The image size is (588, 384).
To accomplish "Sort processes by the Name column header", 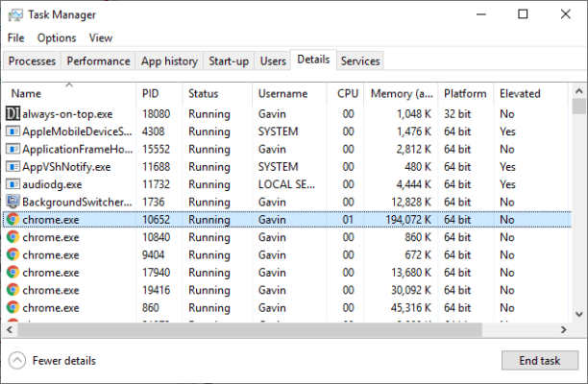I will [27, 94].
